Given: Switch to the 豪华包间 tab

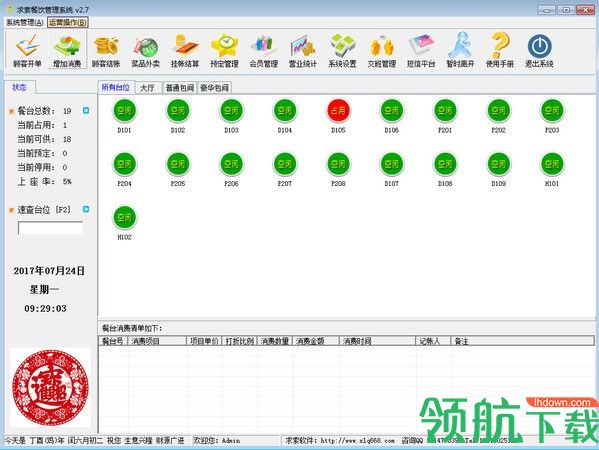Looking at the screenshot, I should [215, 88].
